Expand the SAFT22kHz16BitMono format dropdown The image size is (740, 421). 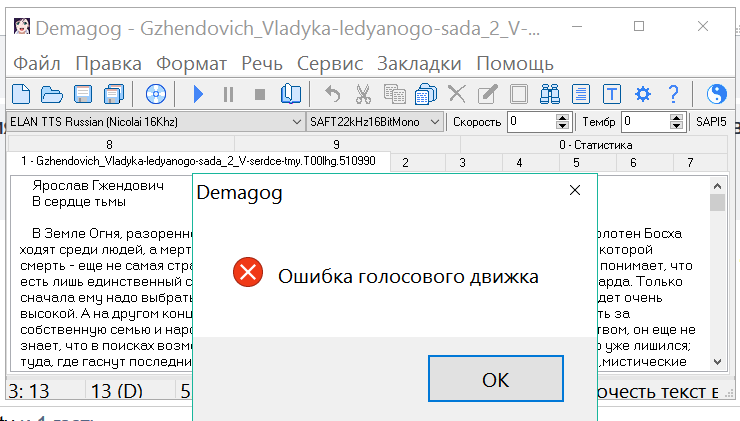point(435,122)
